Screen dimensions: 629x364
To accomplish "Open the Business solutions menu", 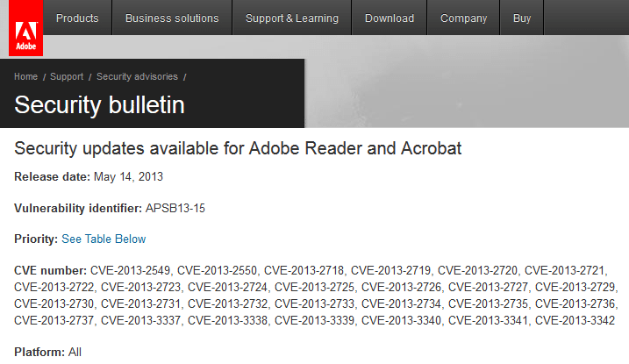I will tap(172, 18).
